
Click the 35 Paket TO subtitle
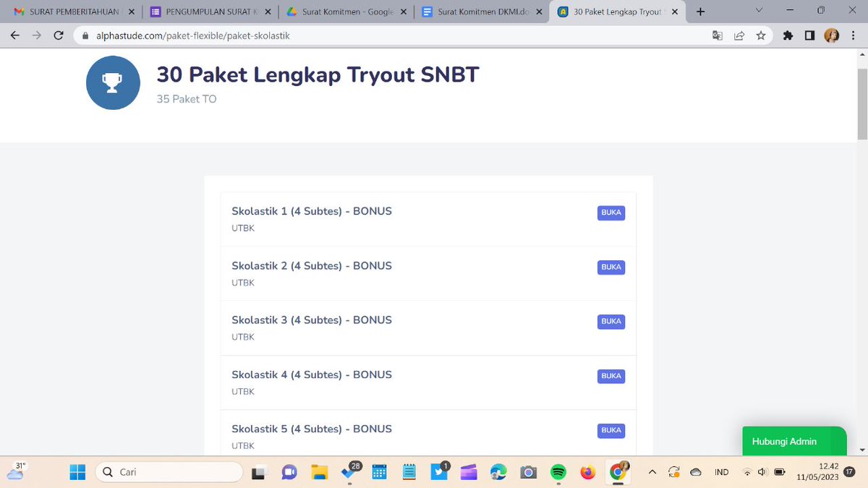[x=187, y=99]
